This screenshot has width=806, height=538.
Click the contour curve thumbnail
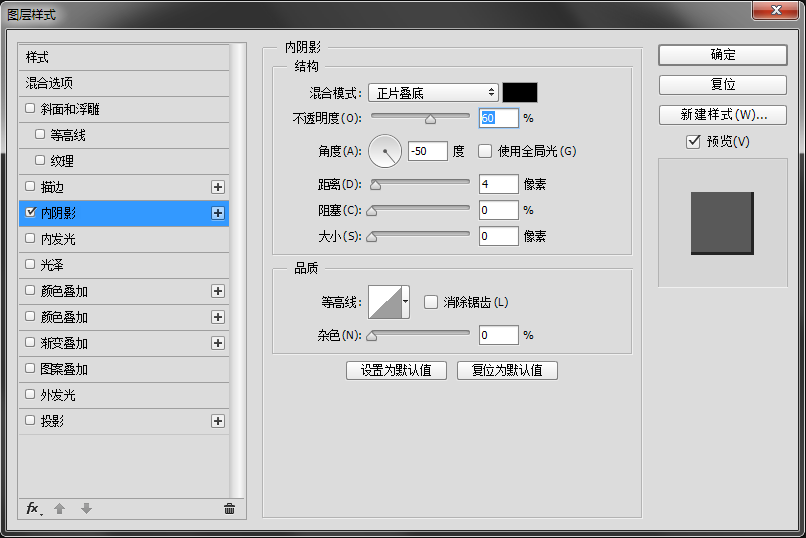[385, 302]
